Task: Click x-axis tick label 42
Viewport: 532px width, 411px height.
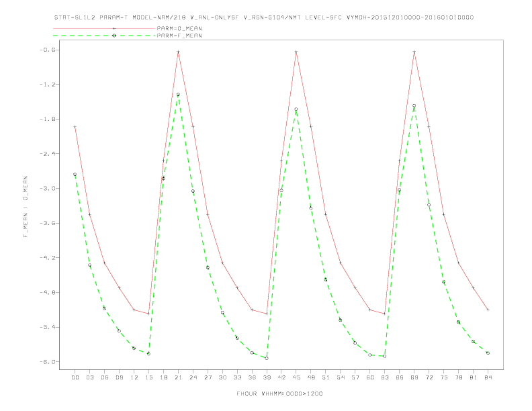Action: [281, 377]
